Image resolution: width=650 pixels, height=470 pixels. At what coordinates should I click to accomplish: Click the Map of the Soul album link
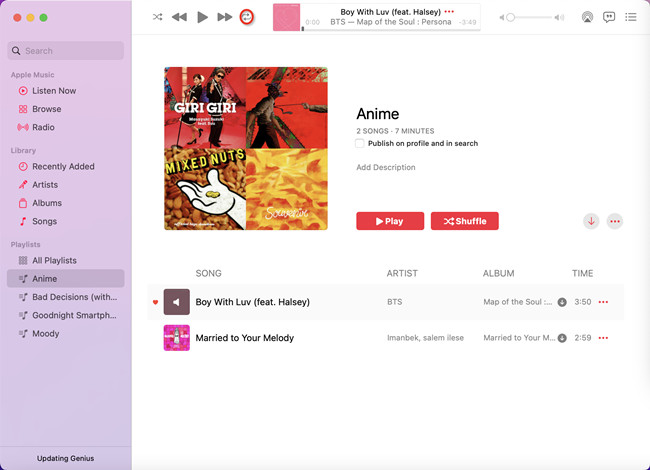pos(518,302)
